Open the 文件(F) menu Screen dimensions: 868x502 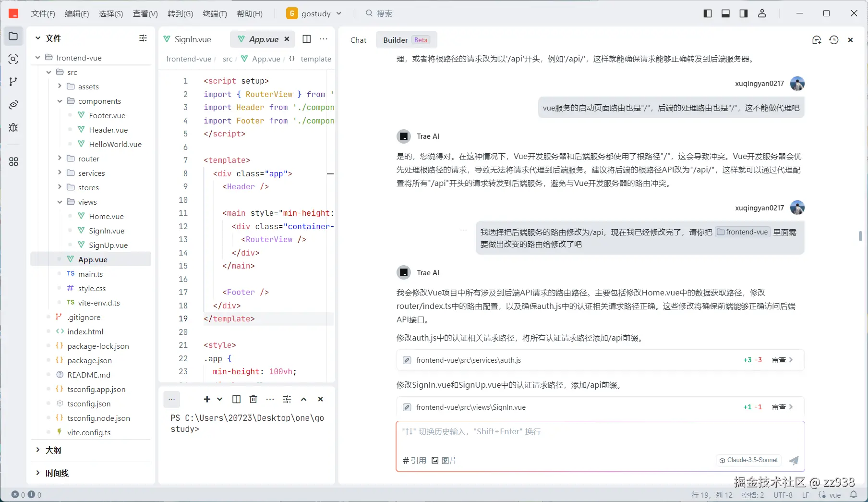43,13
